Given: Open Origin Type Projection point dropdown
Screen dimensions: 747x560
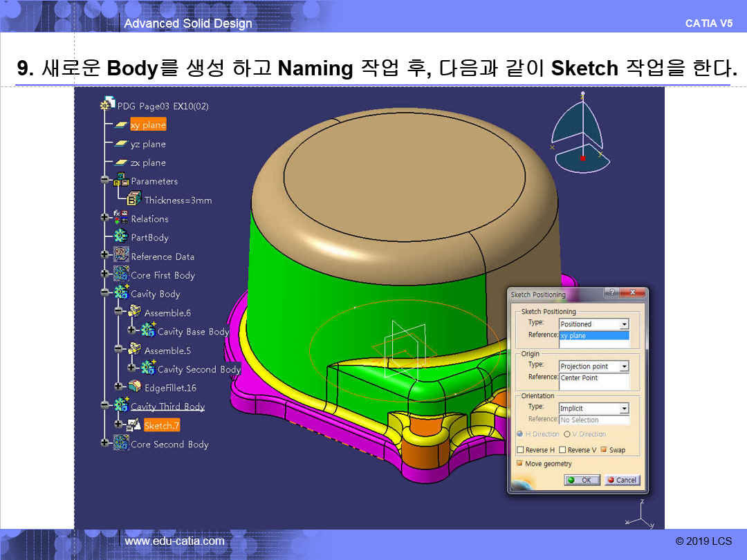Looking at the screenshot, I should coord(624,366).
